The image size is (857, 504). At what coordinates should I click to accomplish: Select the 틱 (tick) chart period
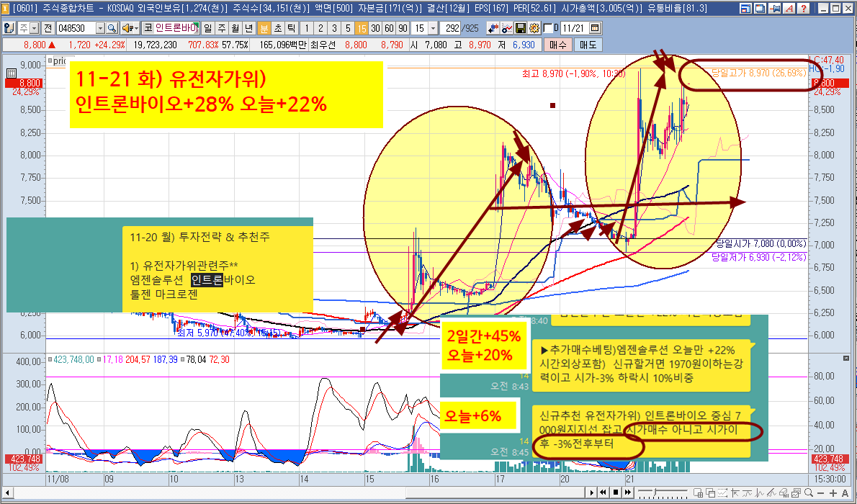coord(292,28)
